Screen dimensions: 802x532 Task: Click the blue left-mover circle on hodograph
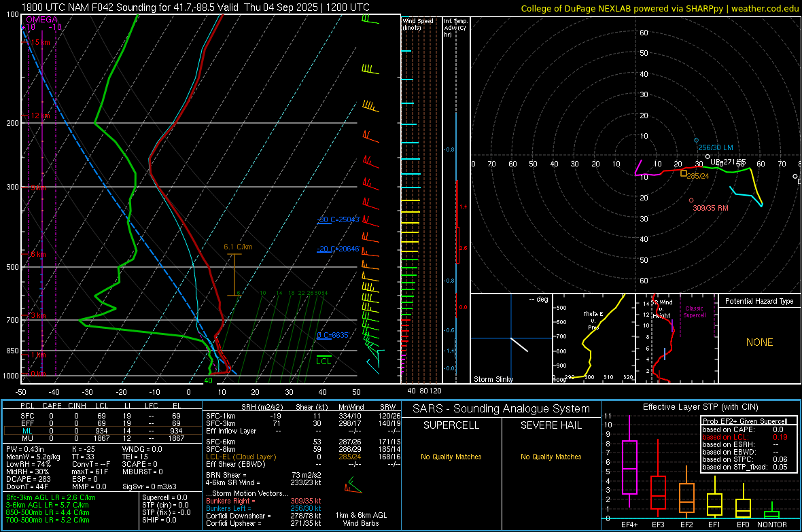click(696, 140)
